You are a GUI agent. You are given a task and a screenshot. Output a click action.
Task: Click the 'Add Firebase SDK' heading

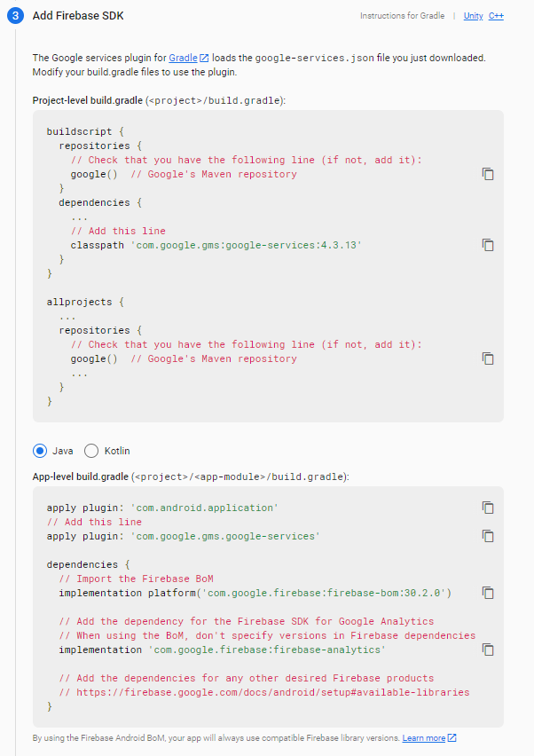coord(78,16)
